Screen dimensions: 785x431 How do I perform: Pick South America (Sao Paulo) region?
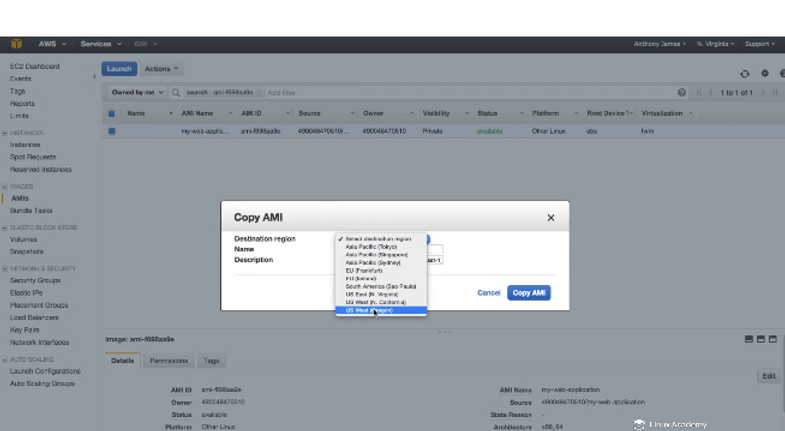point(380,287)
